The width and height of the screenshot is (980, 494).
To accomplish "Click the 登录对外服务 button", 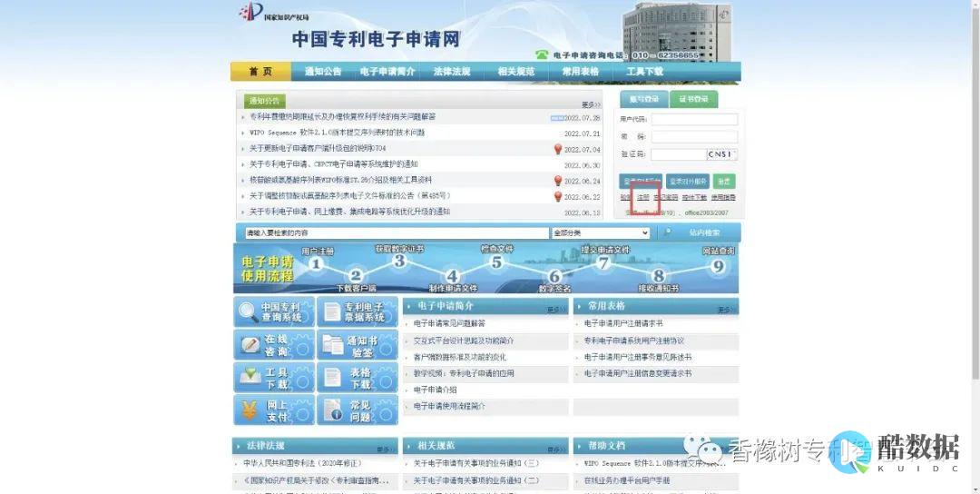I will (x=688, y=182).
